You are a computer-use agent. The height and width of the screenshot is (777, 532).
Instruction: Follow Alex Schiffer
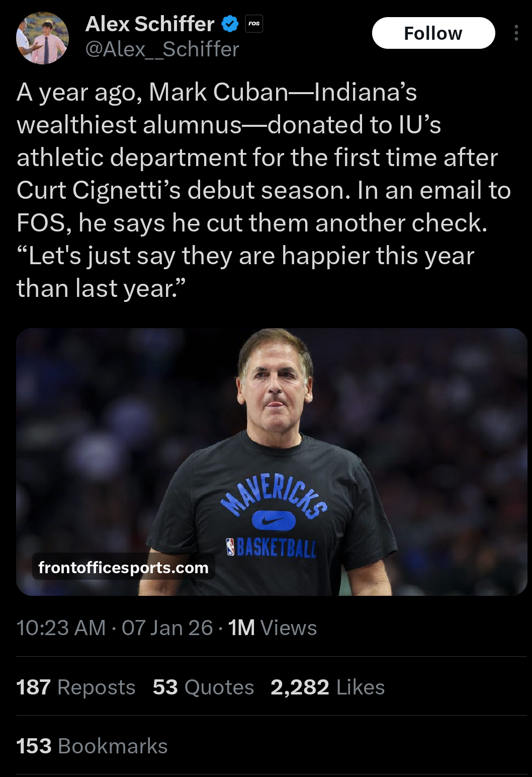click(x=433, y=33)
